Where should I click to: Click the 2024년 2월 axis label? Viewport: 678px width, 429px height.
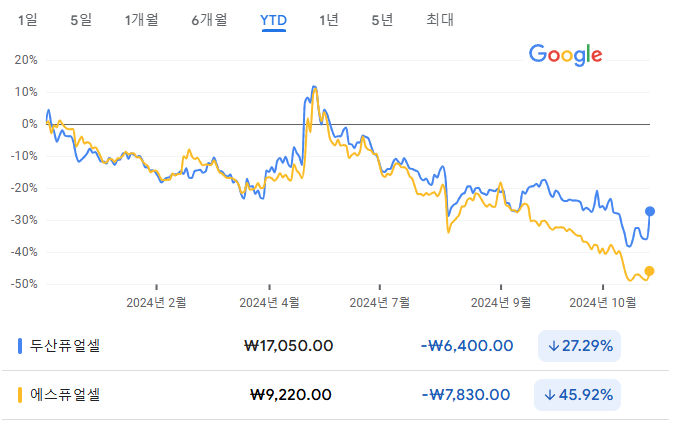[156, 302]
